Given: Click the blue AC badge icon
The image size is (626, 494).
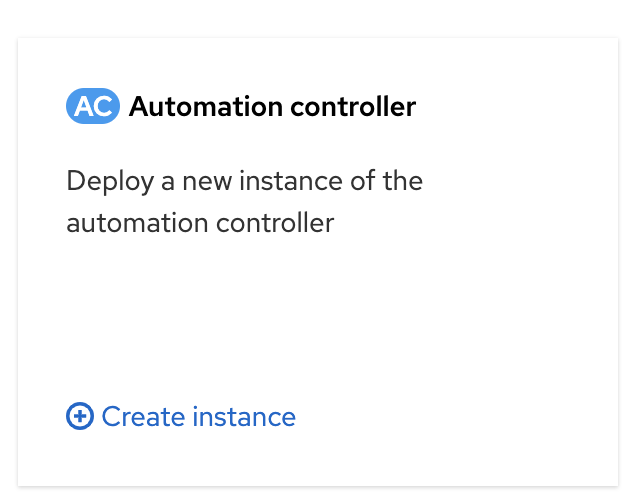Looking at the screenshot, I should click(93, 106).
